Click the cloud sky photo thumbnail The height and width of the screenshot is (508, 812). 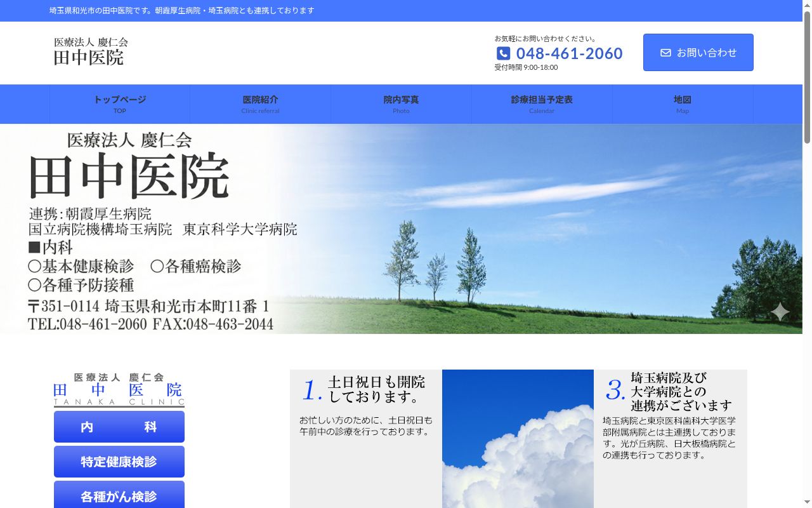pyautogui.click(x=518, y=439)
